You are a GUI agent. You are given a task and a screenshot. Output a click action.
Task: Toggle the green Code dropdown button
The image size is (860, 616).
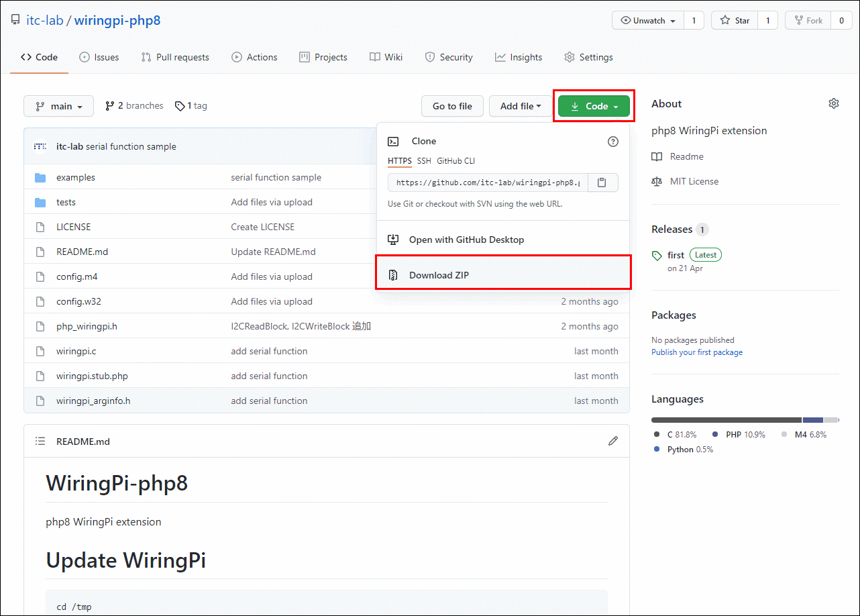[594, 106]
